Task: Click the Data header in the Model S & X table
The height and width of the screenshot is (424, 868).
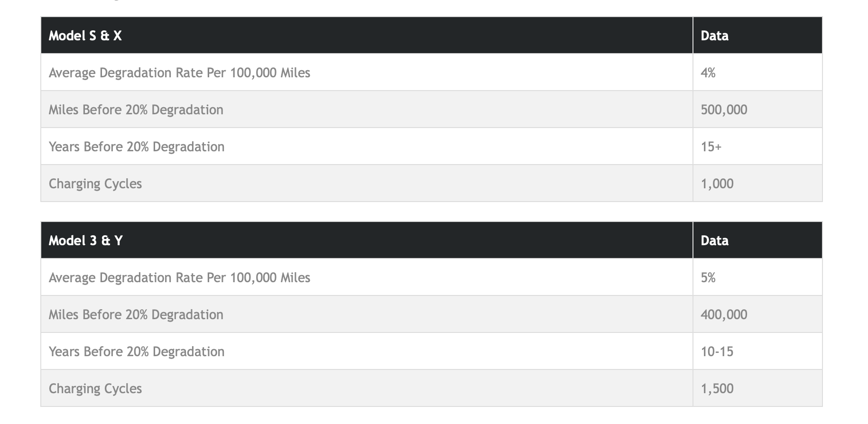Action: [714, 36]
